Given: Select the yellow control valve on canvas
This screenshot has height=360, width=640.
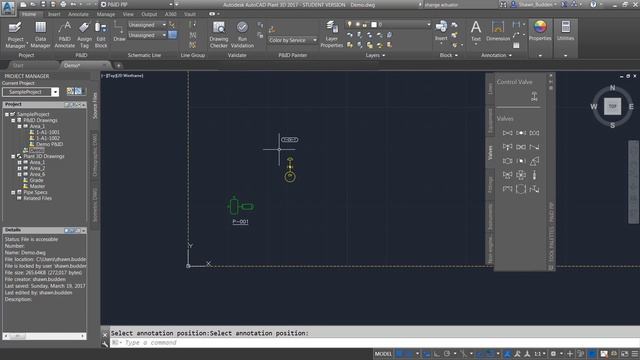Looking at the screenshot, I should pos(290,169).
